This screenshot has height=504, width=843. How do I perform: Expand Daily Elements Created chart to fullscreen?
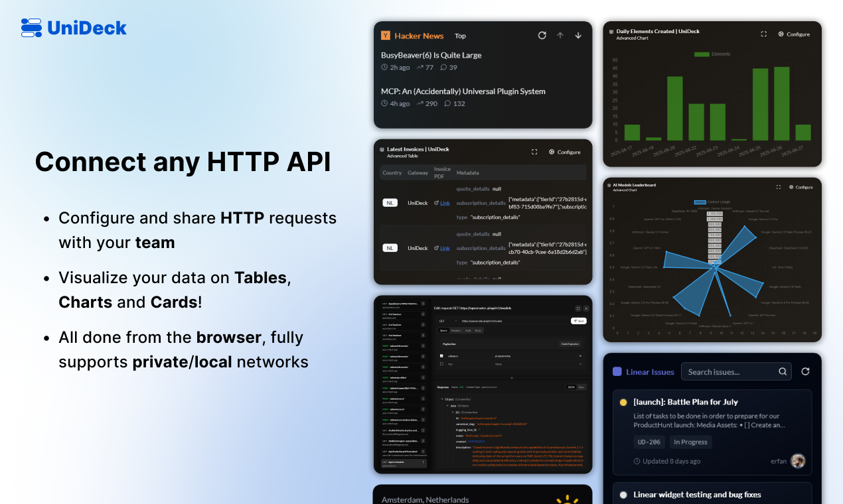[x=763, y=33]
